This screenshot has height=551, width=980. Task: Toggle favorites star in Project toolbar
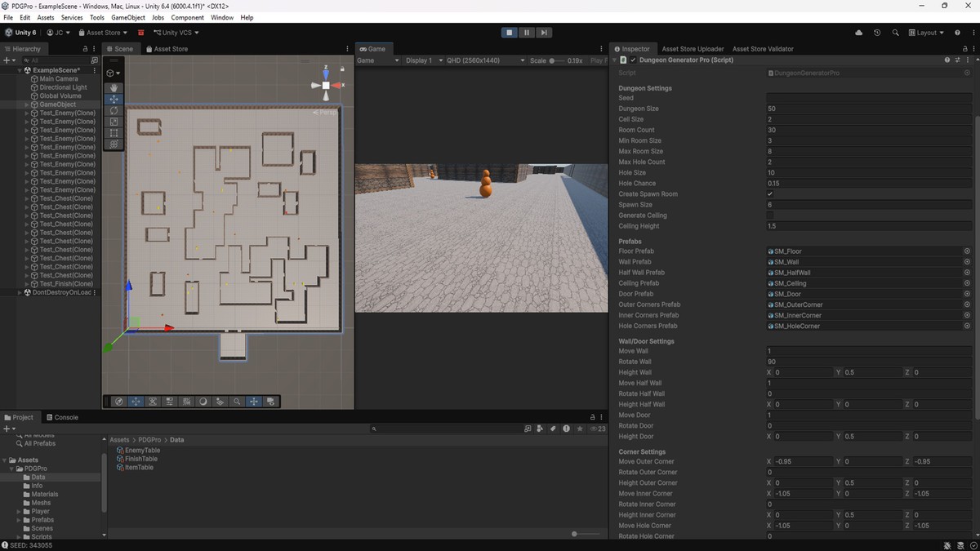580,429
